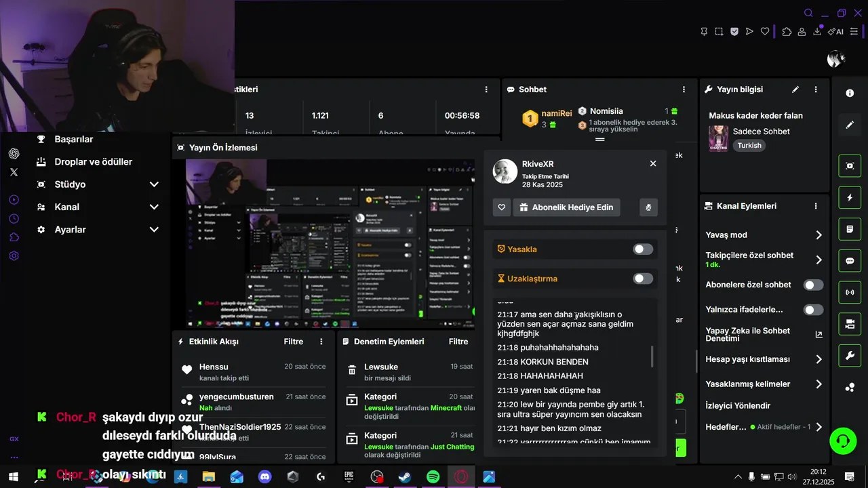Viewport: 868px width, 488px height.
Task: Click the Sadece Sohbet category name
Action: [761, 131]
